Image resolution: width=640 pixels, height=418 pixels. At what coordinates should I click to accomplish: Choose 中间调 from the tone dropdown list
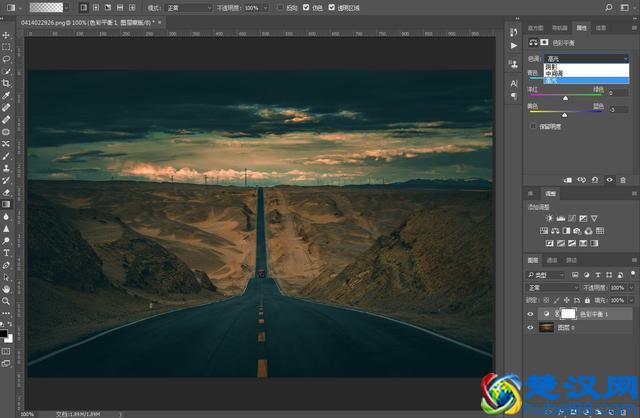coord(555,73)
